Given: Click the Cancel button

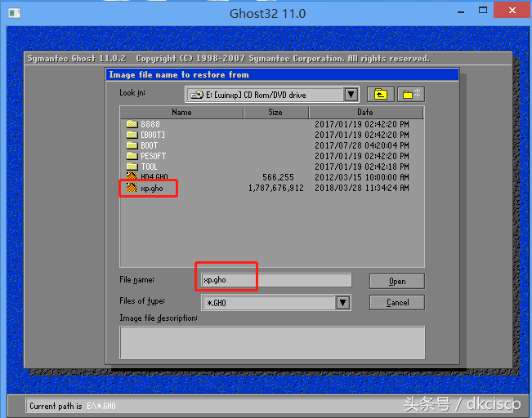Looking at the screenshot, I should [x=397, y=302].
